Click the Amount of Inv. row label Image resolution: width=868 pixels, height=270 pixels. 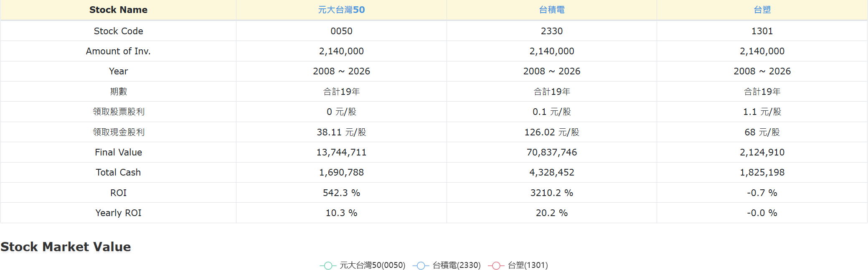(x=118, y=51)
